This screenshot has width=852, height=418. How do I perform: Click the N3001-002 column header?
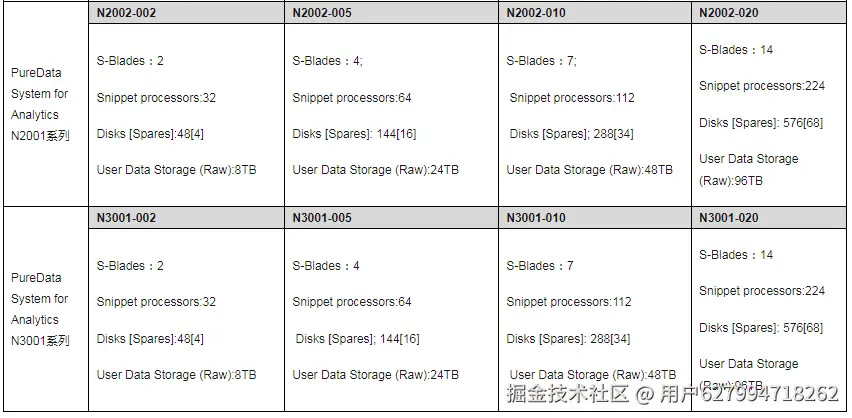point(126,217)
